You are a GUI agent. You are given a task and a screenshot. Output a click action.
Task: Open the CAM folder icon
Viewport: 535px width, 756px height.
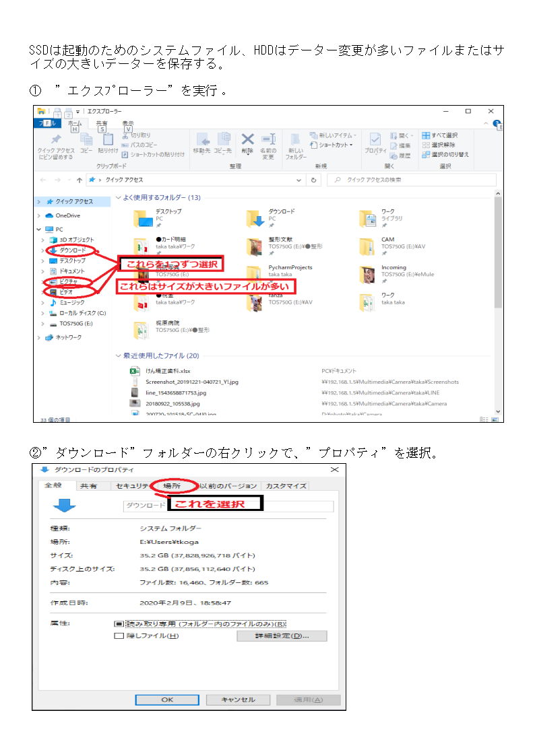click(x=368, y=246)
